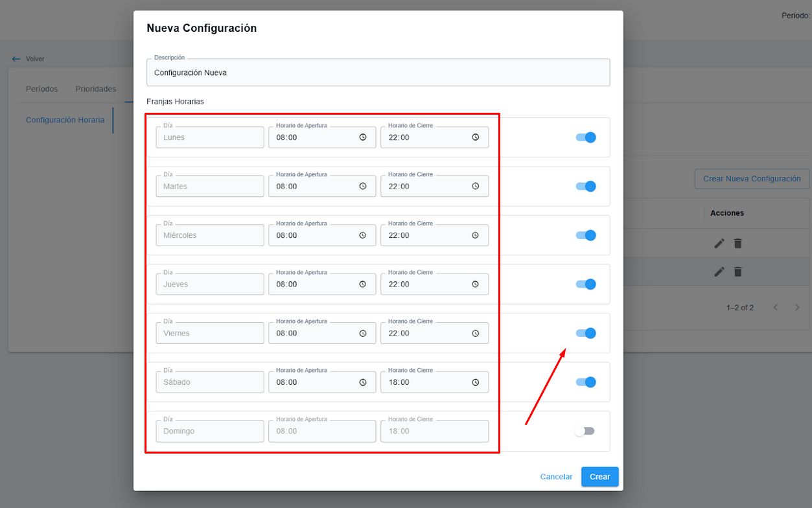This screenshot has height=508, width=812.
Task: Click the Franjas Horarias heading
Action: [176, 102]
